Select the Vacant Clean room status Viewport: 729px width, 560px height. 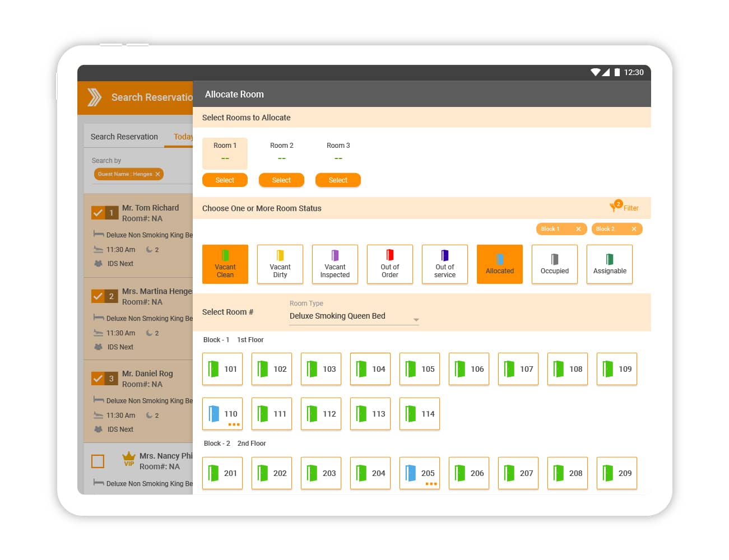click(225, 264)
